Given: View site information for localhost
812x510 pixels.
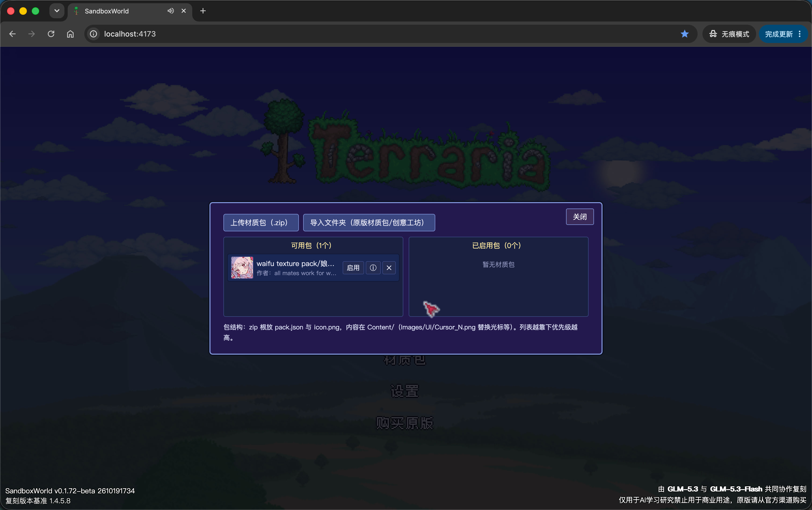Looking at the screenshot, I should point(93,34).
